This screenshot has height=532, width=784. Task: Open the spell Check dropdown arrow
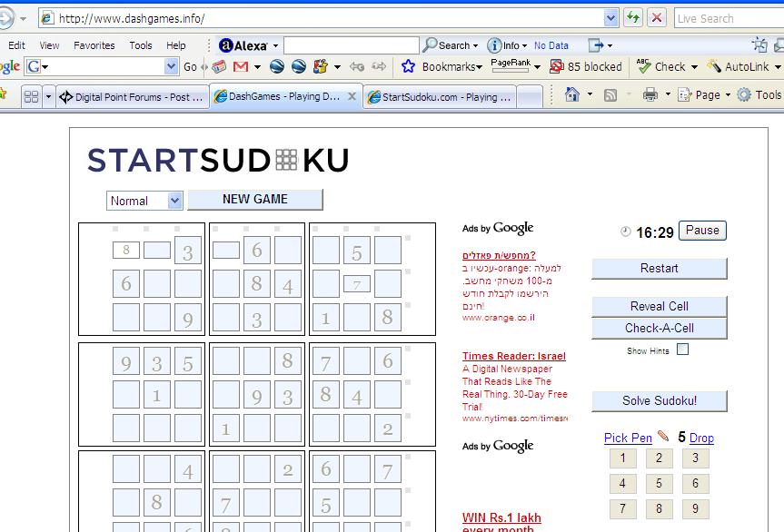click(x=694, y=67)
